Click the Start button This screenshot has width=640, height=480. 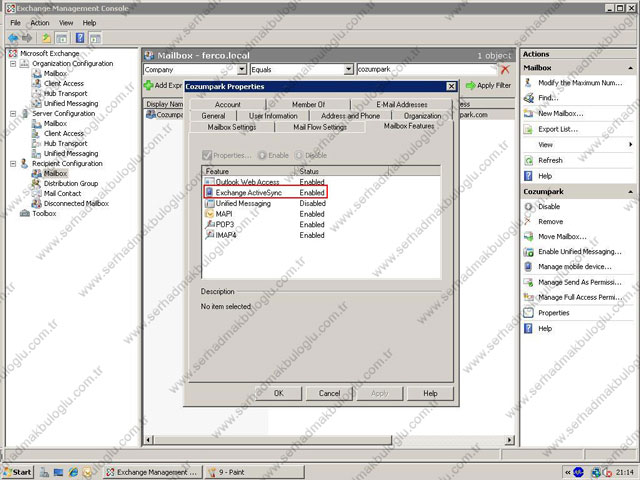click(x=18, y=472)
